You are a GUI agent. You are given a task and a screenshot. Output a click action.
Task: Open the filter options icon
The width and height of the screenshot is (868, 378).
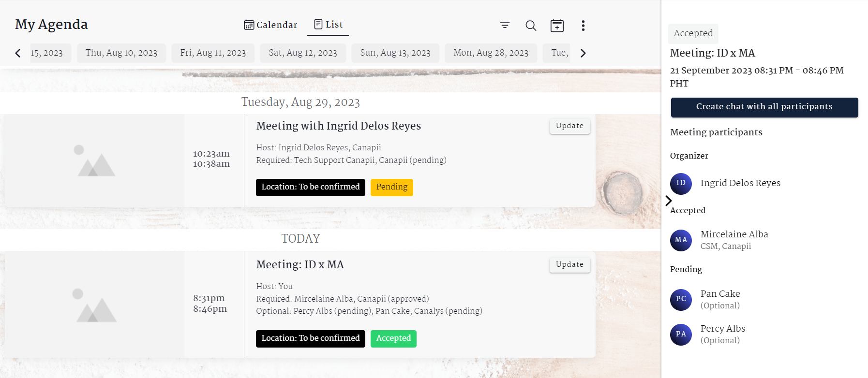(505, 25)
